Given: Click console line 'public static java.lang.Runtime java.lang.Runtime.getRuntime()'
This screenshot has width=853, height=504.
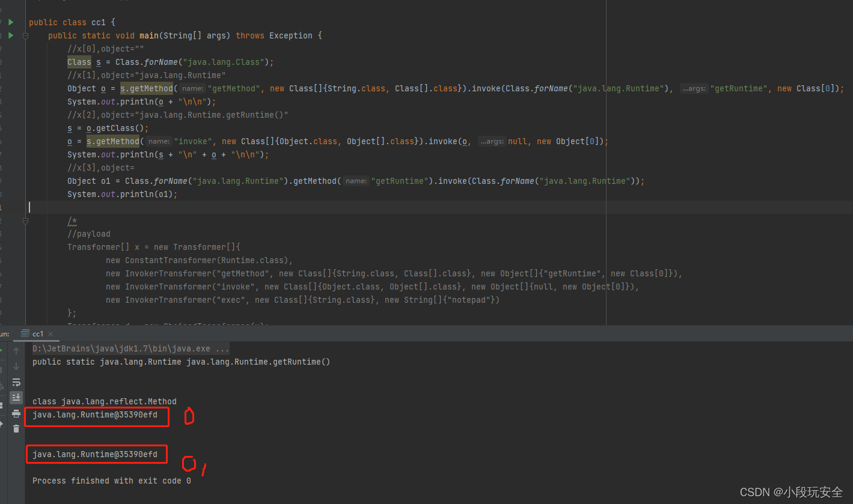Looking at the screenshot, I should [x=181, y=362].
